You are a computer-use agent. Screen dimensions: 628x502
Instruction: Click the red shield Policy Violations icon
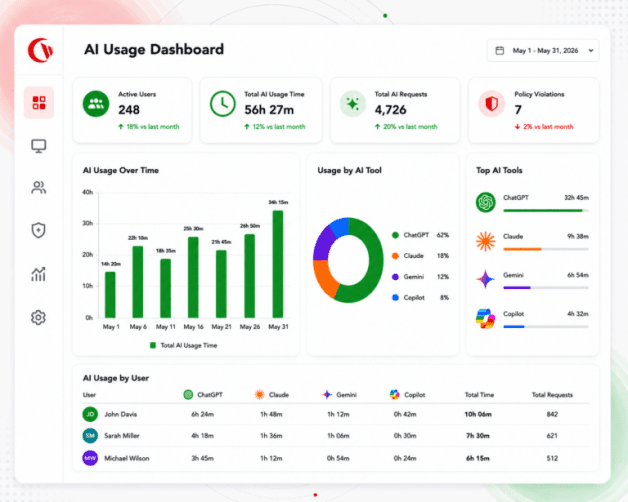[x=491, y=104]
